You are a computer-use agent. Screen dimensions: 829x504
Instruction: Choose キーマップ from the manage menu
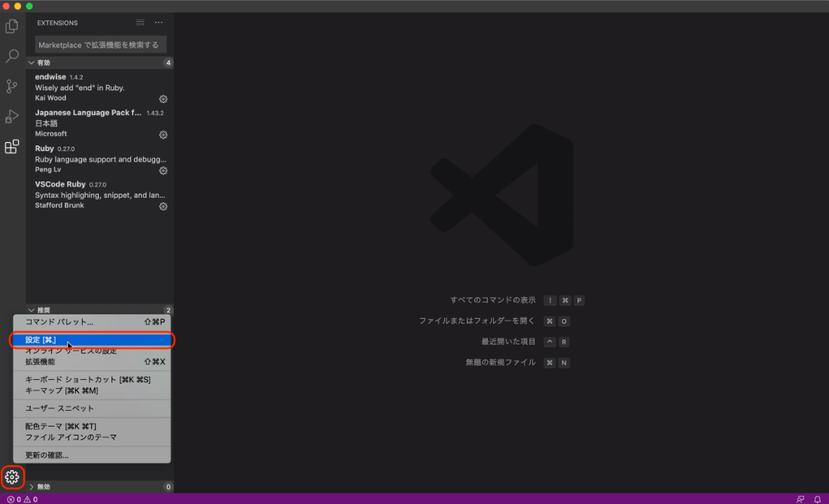pos(92,390)
